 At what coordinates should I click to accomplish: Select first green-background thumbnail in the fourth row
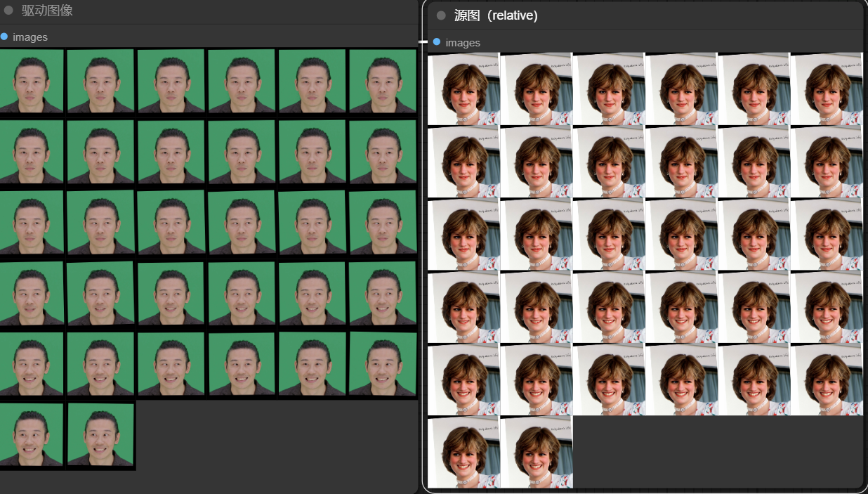(32, 293)
